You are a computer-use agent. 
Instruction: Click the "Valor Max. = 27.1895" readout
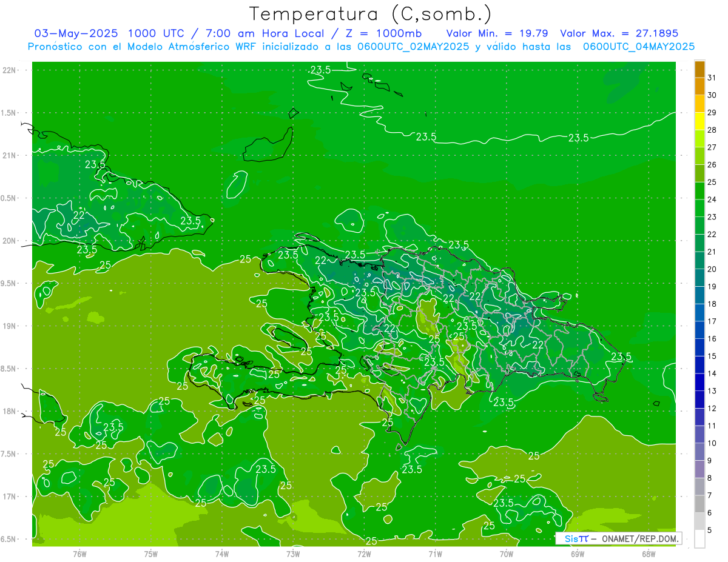619,33
